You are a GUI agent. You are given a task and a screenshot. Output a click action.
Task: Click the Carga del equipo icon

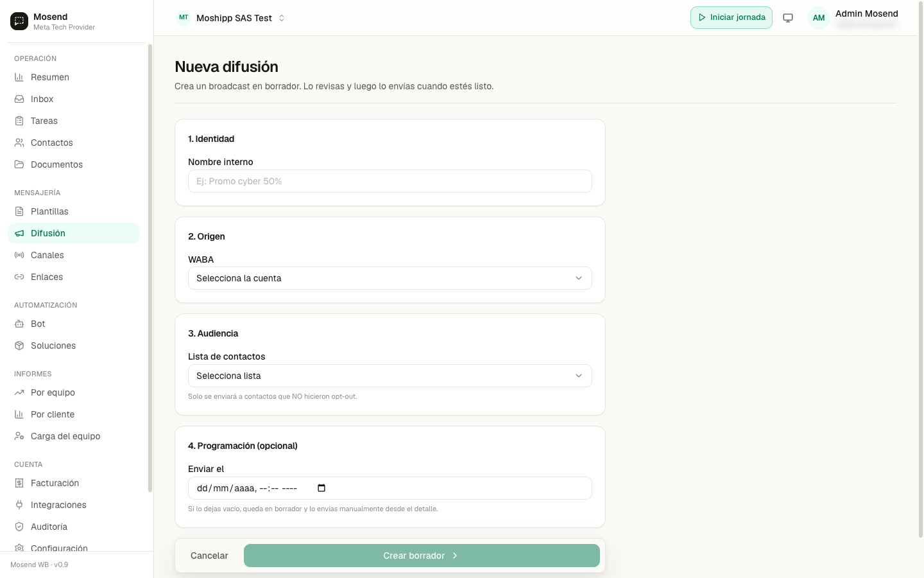pyautogui.click(x=19, y=436)
